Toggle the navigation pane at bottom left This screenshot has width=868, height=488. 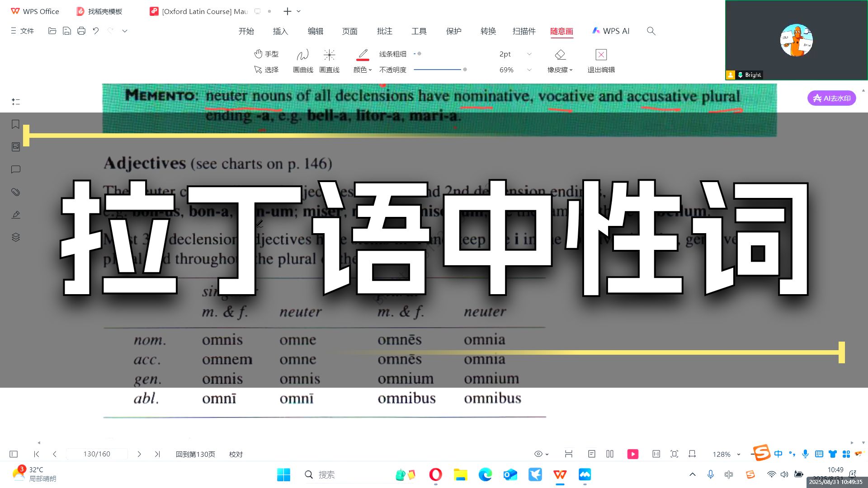coord(14,454)
